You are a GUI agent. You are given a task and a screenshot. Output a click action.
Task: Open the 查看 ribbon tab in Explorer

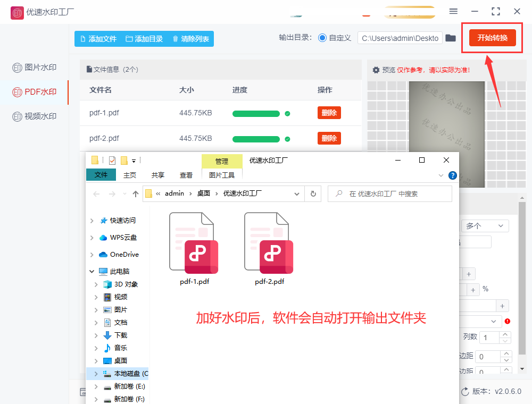(186, 175)
